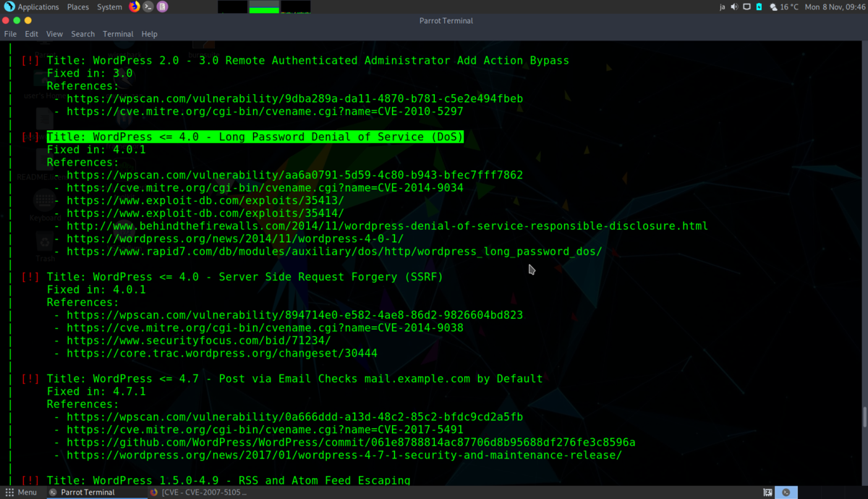Viewport: 868px width, 499px height.
Task: Open the clock showing Mon 8 Nov, 09:46
Action: tap(834, 7)
